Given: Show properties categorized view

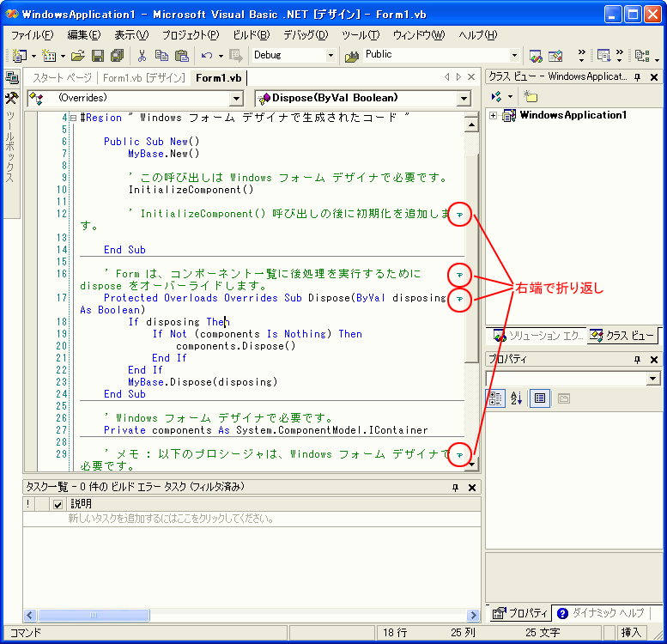Looking at the screenshot, I should tap(495, 398).
